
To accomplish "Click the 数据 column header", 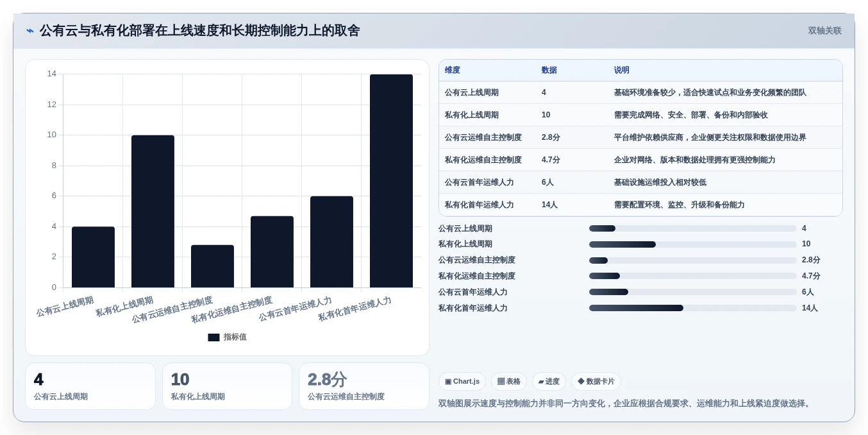I will pos(549,71).
